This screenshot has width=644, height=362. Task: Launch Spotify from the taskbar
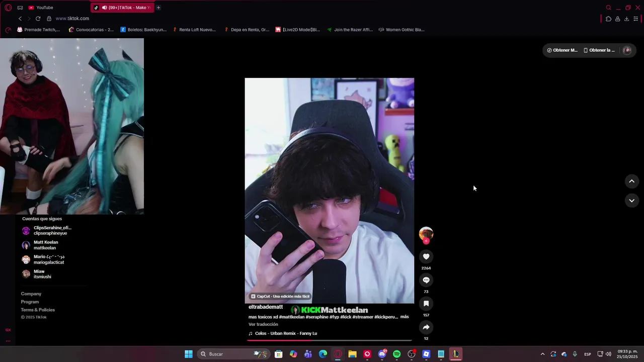click(396, 354)
